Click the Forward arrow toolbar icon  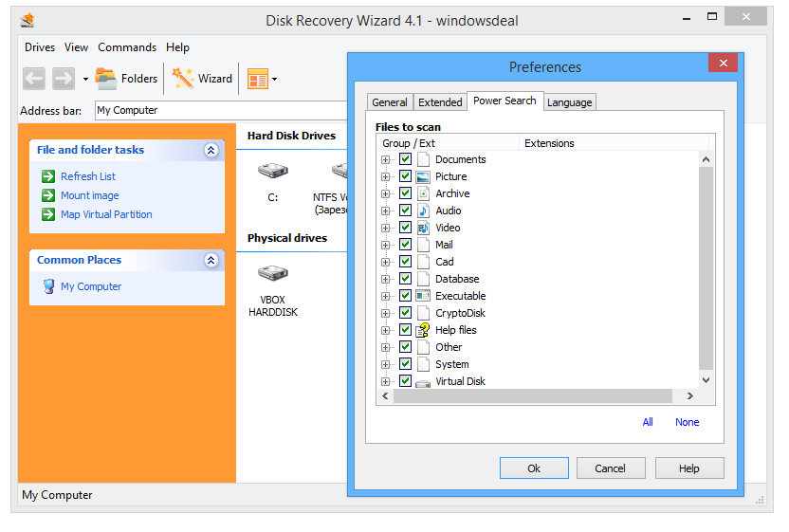64,79
